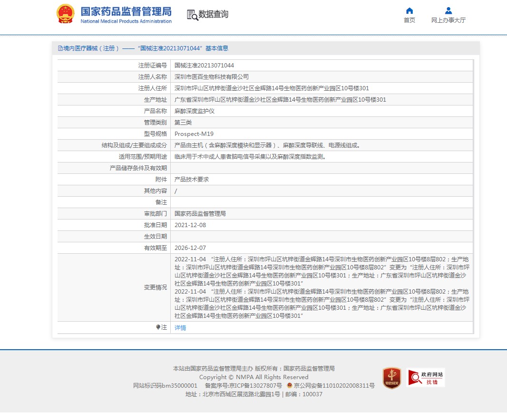
Task: Click the footer address 北京市西城区展览路 line
Action: point(253,394)
